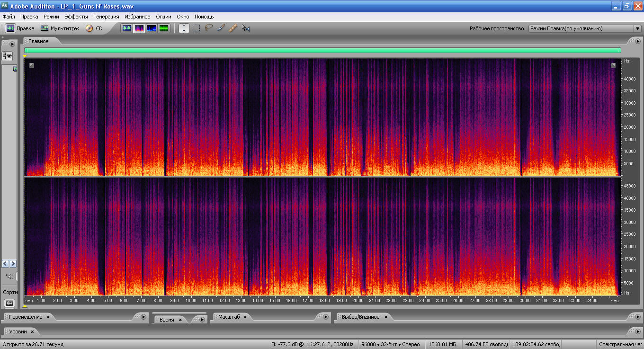Image resolution: width=644 pixels, height=349 pixels.
Task: Open the spectral phase display view
Action: (164, 28)
